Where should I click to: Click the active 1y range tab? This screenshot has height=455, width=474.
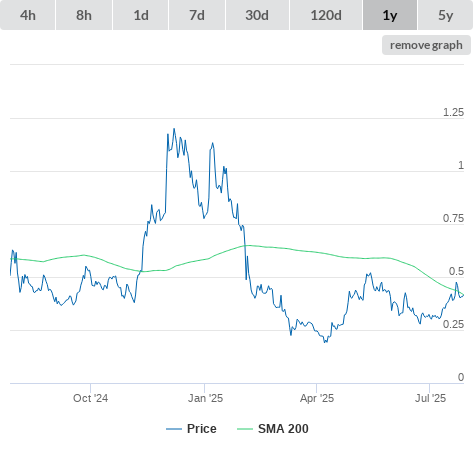[x=390, y=15]
